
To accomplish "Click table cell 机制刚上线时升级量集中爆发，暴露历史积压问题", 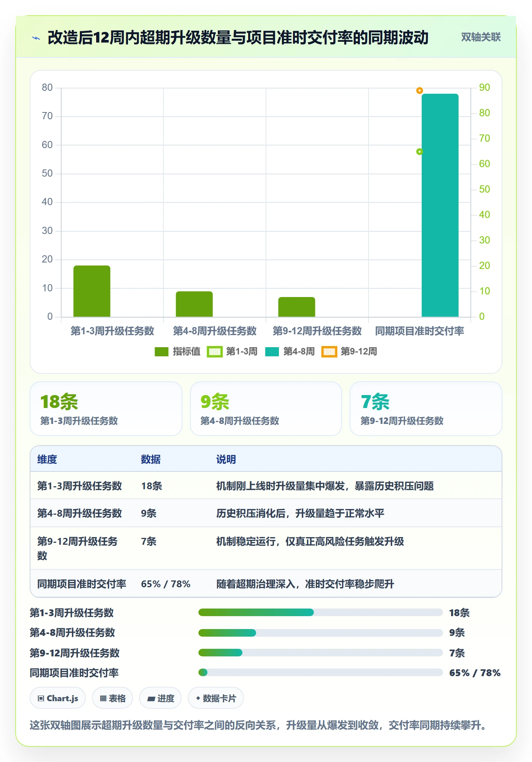I will click(x=325, y=486).
